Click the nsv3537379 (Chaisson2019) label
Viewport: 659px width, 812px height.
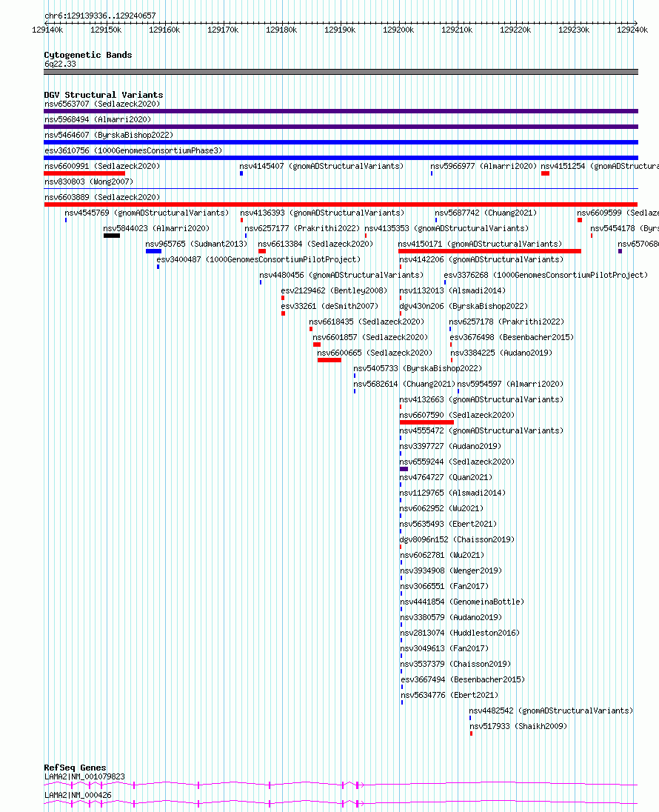[455, 663]
